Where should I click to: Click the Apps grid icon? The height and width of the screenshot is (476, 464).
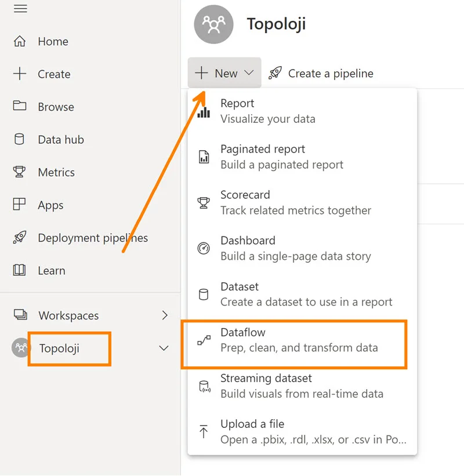19,204
